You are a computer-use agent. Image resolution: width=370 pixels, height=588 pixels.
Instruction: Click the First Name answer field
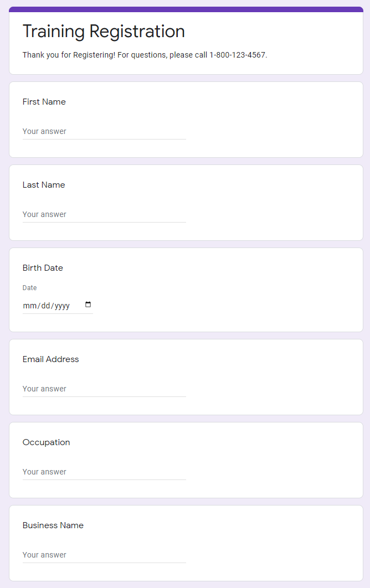104,132
